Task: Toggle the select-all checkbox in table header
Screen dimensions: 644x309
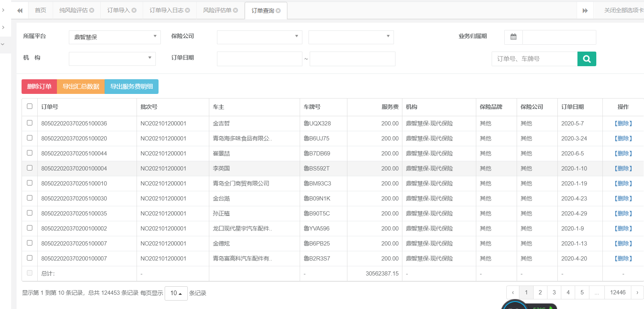Action: pos(30,106)
